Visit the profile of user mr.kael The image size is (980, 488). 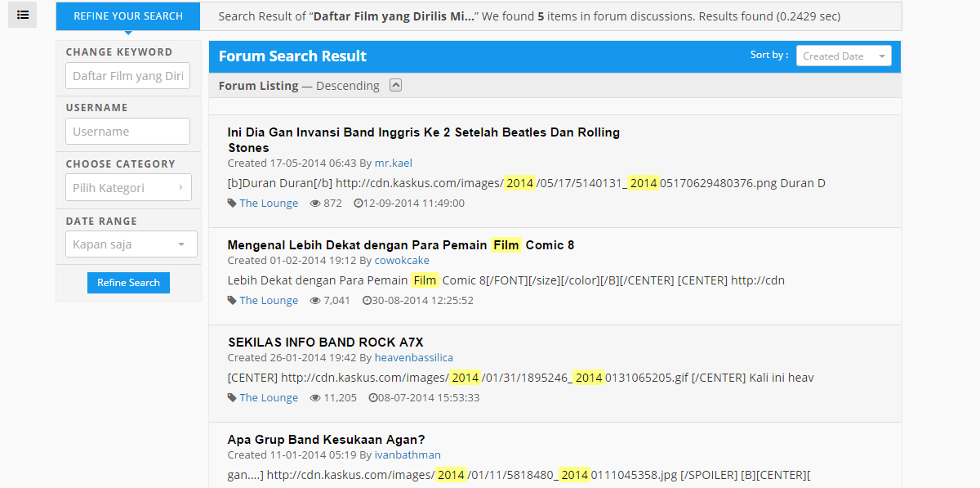click(394, 163)
